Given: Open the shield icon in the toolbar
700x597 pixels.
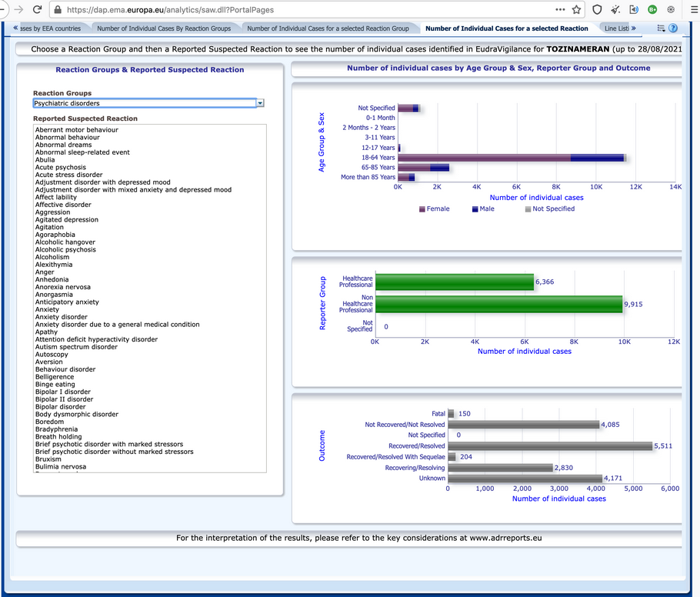Looking at the screenshot, I should pyautogui.click(x=597, y=9).
